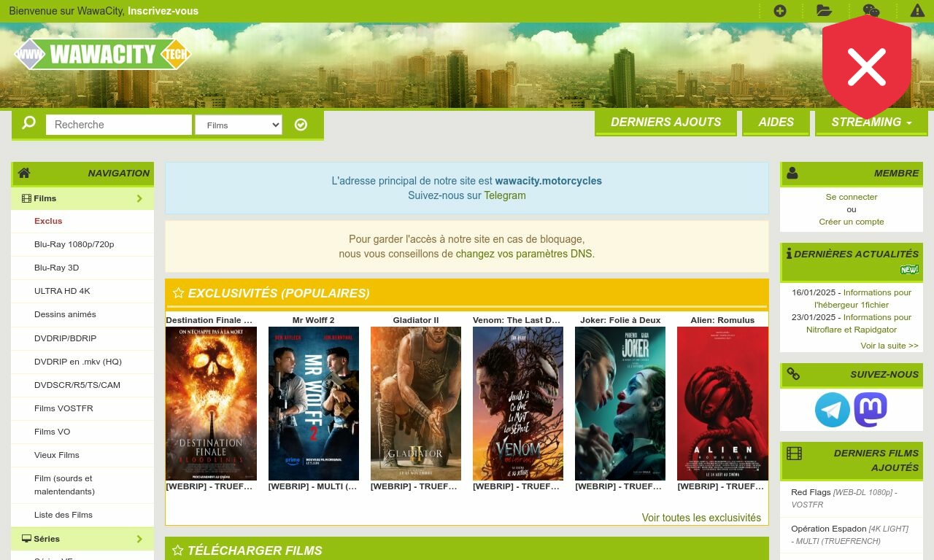
Task: Click the Inscrivez-vous link
Action: (163, 11)
